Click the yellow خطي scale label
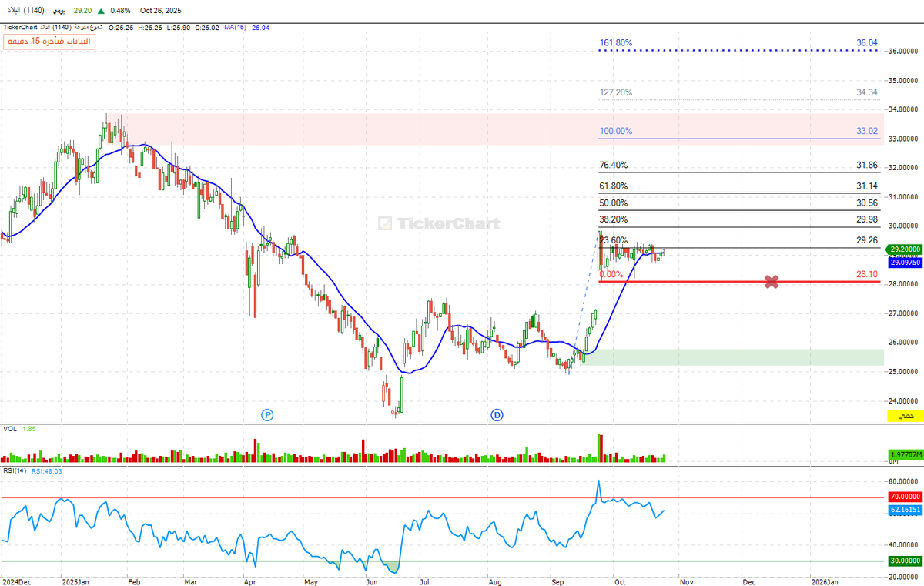 (906, 416)
